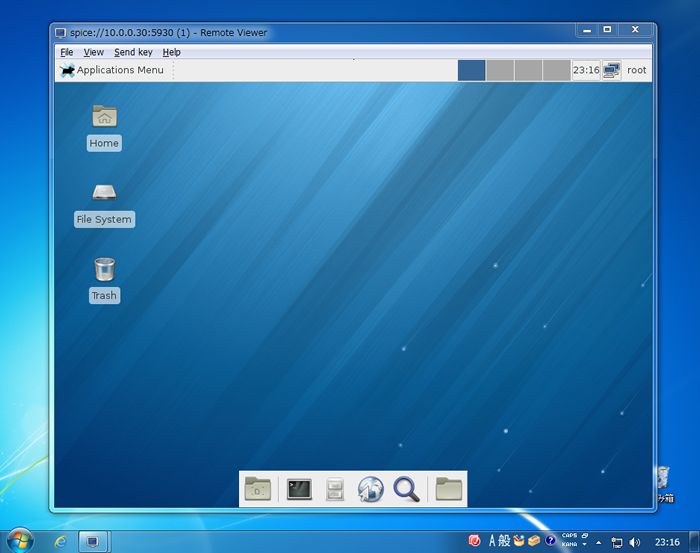Image resolution: width=700 pixels, height=553 pixels.
Task: Toggle the IME input mode 'A' indicator
Action: click(x=492, y=541)
